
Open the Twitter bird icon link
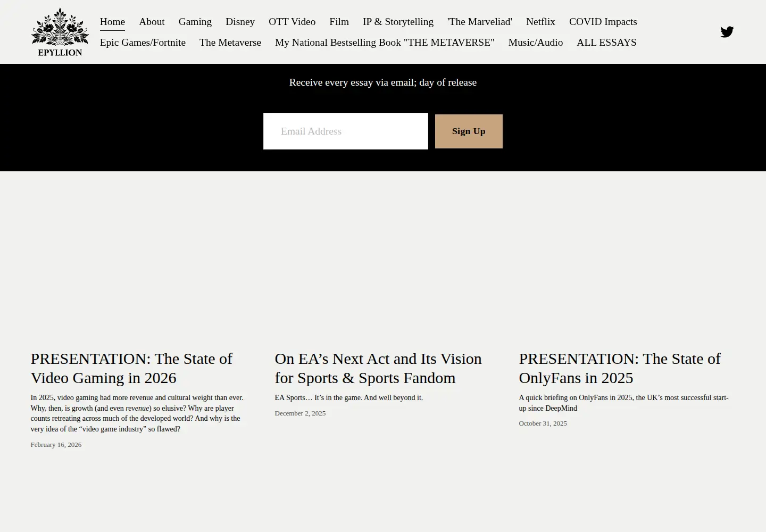tap(727, 32)
